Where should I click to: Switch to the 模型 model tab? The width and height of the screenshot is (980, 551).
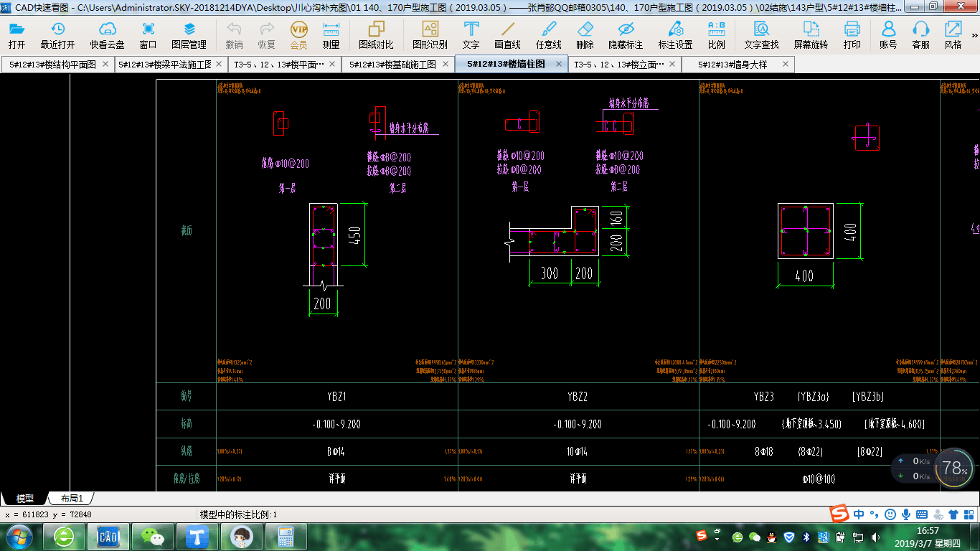[x=24, y=499]
